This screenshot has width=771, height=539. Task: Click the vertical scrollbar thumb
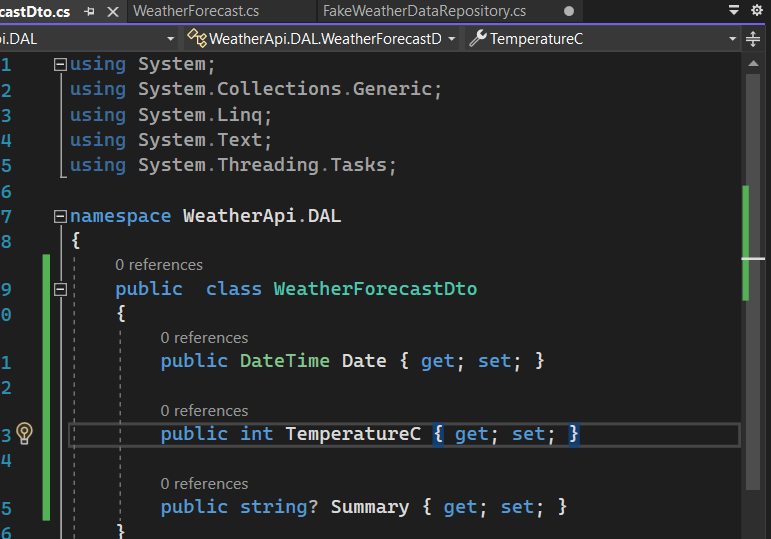click(x=753, y=282)
